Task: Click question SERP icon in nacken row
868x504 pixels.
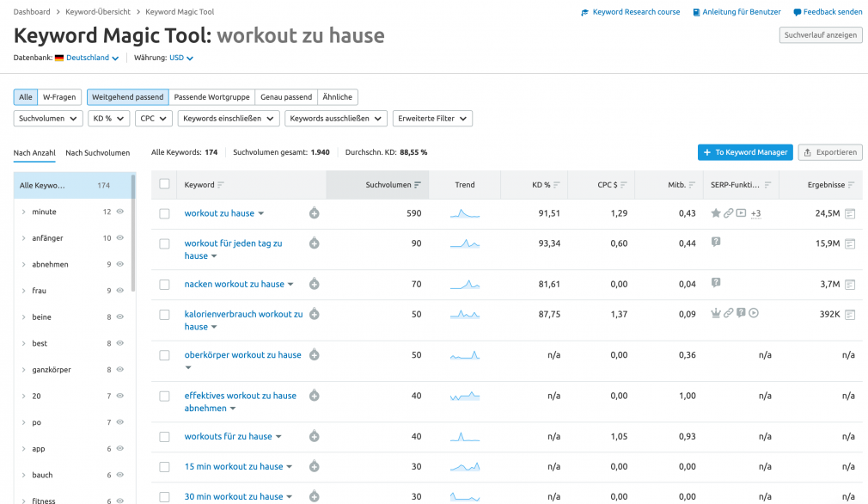Action: (x=716, y=283)
